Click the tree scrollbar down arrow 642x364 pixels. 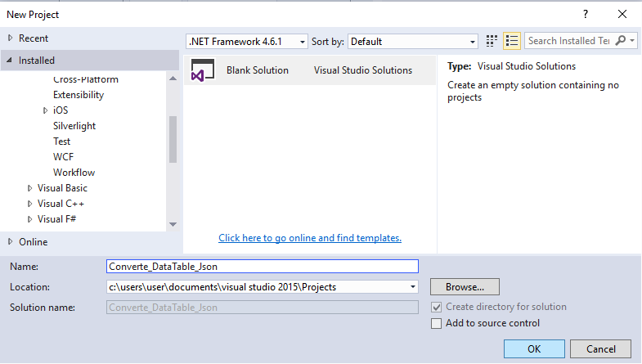coord(173,224)
